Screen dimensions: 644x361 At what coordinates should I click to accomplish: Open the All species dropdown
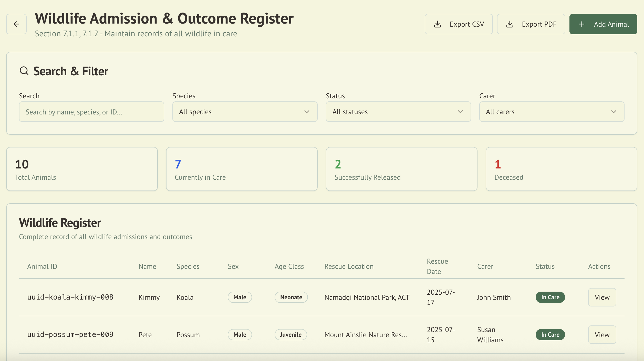(x=244, y=112)
